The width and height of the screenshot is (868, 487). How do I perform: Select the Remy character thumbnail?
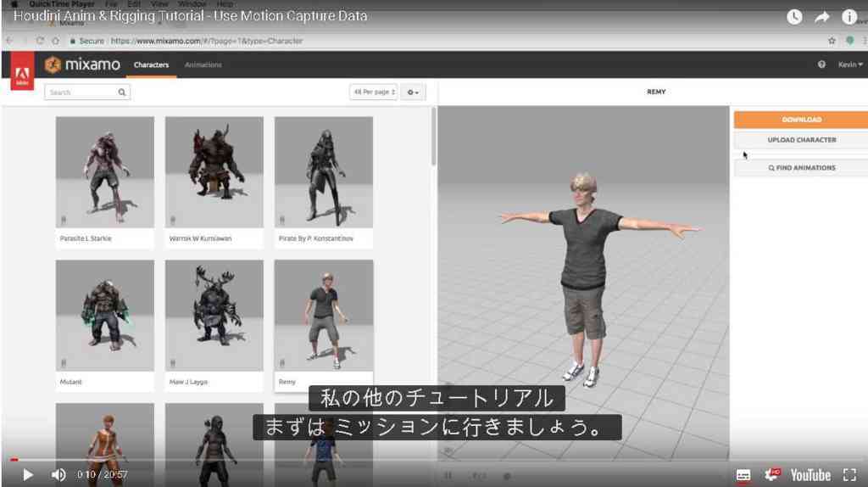pyautogui.click(x=324, y=316)
